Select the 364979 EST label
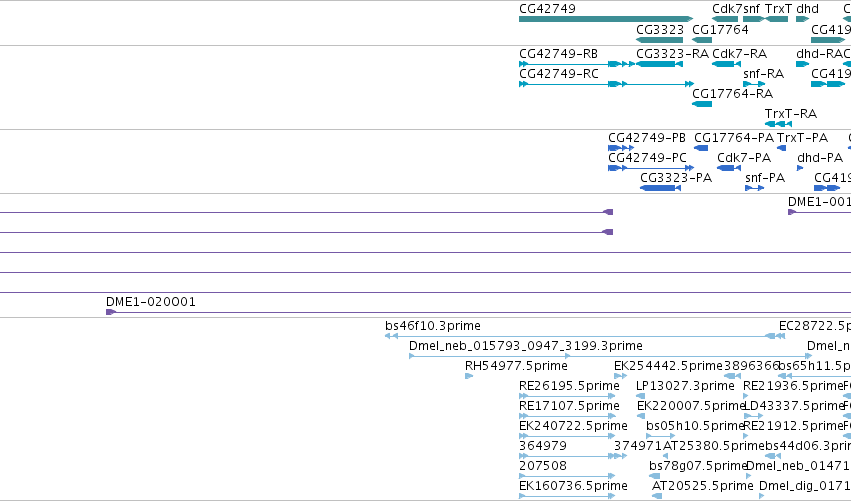851x501 pixels. tap(543, 446)
